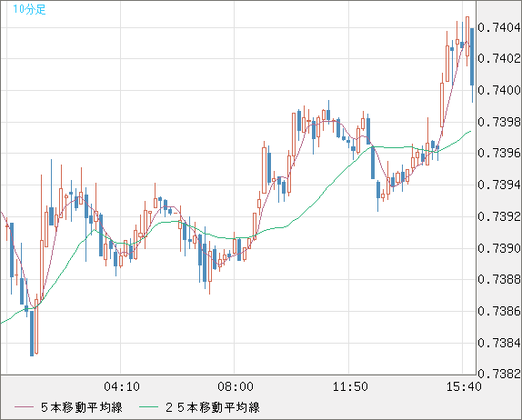The image size is (522, 420).
Task: Click the 15:40 time axis label
Action: click(464, 386)
